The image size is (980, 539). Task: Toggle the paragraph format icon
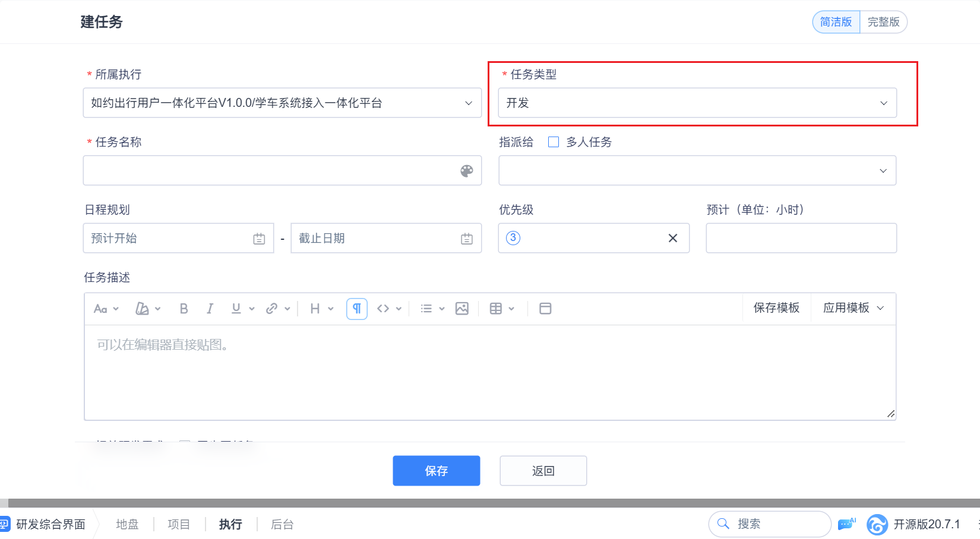click(357, 309)
